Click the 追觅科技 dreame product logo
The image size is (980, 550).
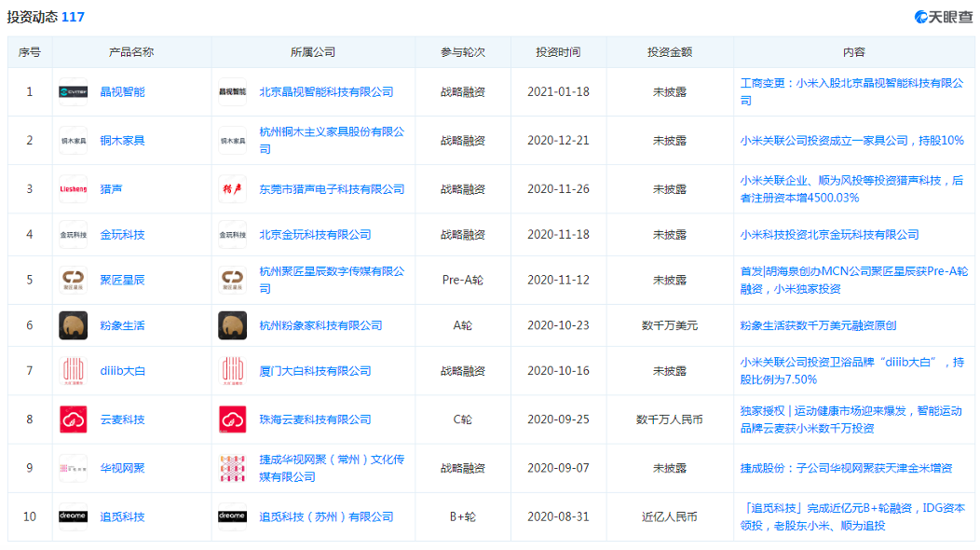(x=74, y=516)
